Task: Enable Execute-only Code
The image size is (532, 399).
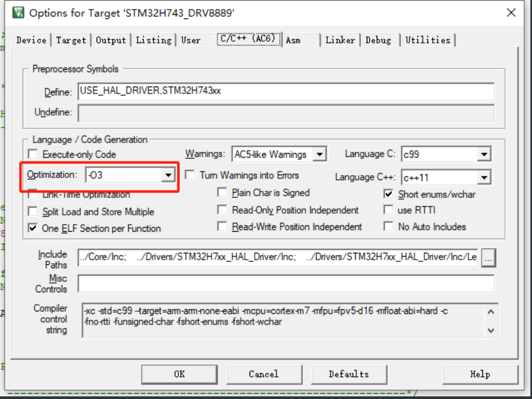Action: [32, 154]
